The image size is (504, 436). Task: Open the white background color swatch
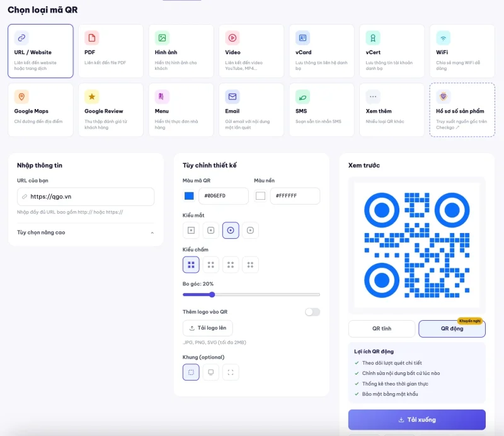[260, 196]
